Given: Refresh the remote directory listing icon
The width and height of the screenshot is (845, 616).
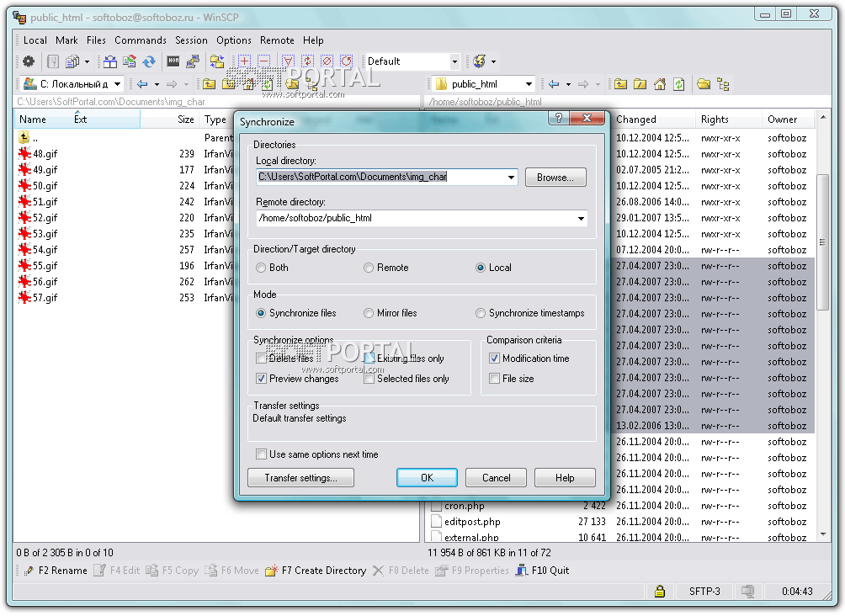Looking at the screenshot, I should pos(679,84).
